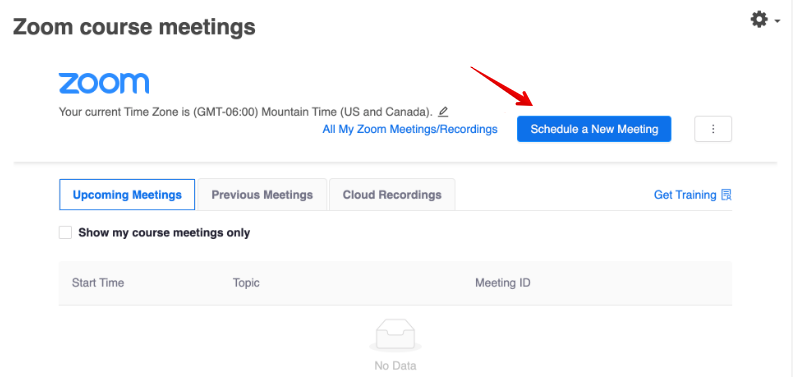Click the blue Zoom logo
Image resolution: width=793 pixels, height=378 pixels.
click(x=104, y=83)
